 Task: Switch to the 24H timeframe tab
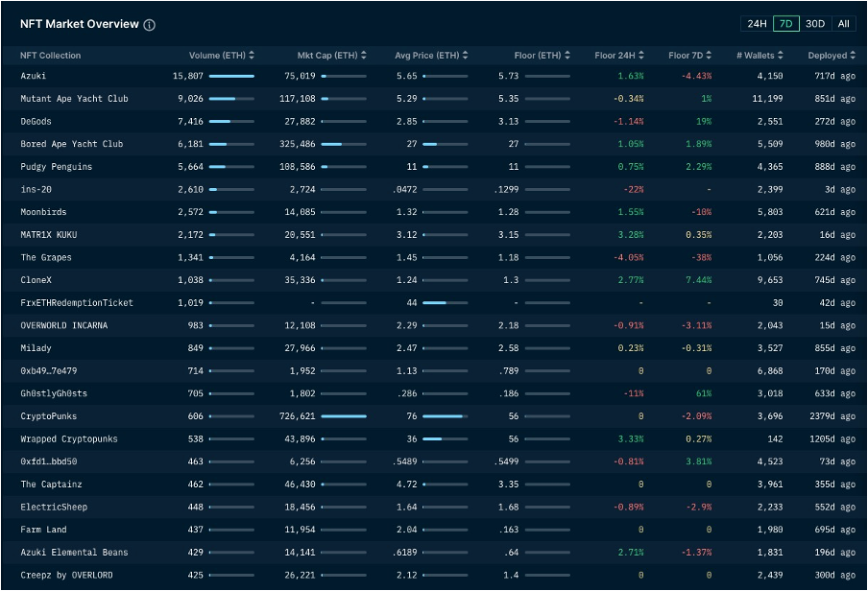[757, 24]
